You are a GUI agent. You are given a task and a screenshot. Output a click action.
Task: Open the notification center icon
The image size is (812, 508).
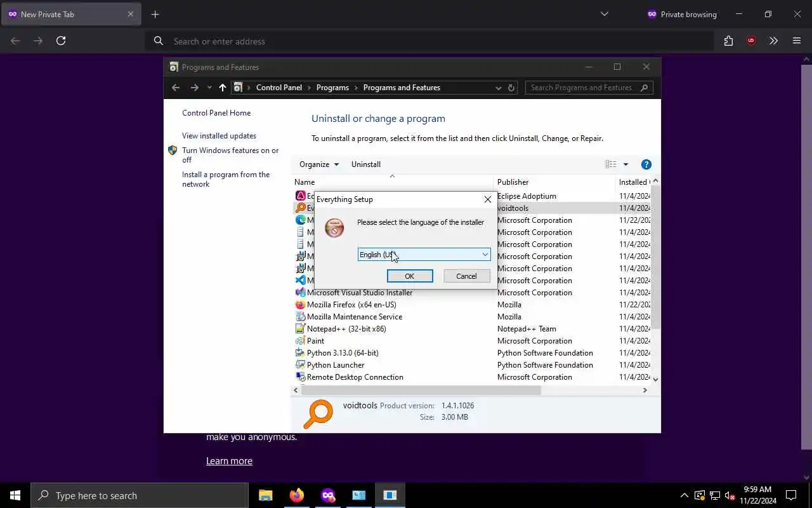point(791,495)
